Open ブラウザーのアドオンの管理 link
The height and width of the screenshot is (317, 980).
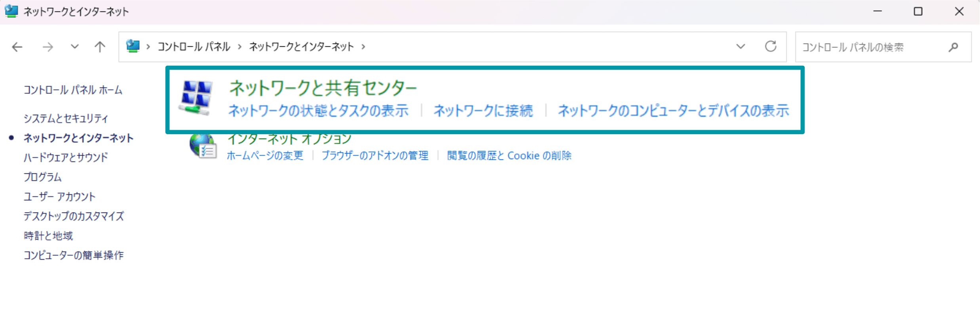pos(375,156)
